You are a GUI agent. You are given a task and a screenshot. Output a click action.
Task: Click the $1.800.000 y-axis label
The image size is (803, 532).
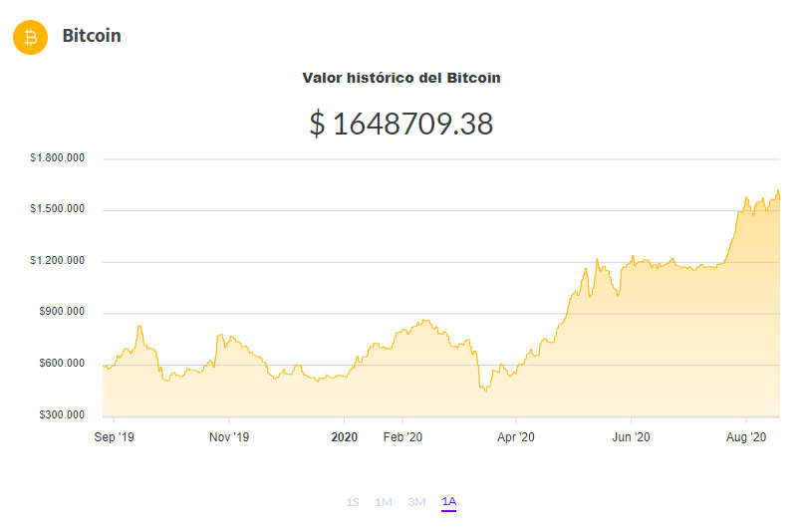tap(58, 157)
